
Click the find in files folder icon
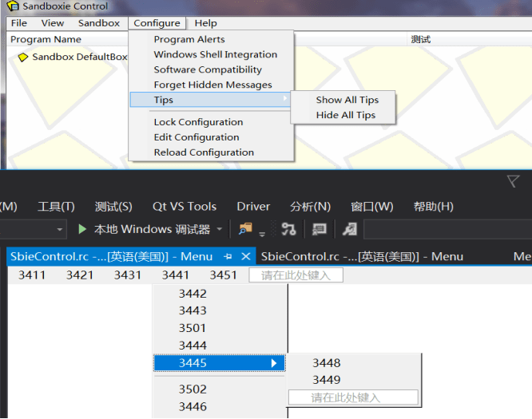click(245, 229)
